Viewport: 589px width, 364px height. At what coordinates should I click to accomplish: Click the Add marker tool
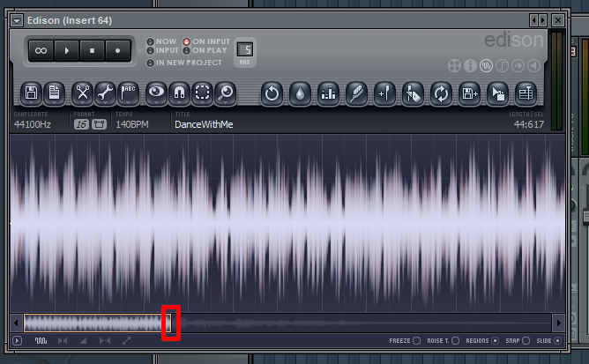[385, 93]
